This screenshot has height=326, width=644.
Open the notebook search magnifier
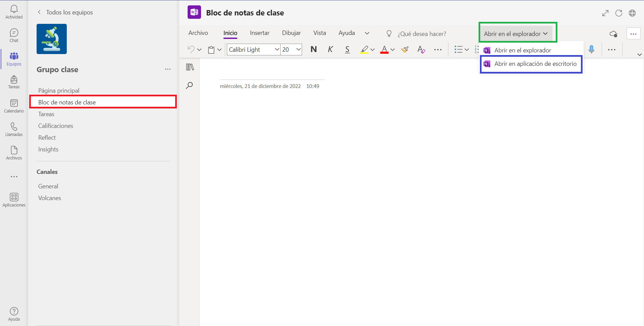[x=190, y=85]
